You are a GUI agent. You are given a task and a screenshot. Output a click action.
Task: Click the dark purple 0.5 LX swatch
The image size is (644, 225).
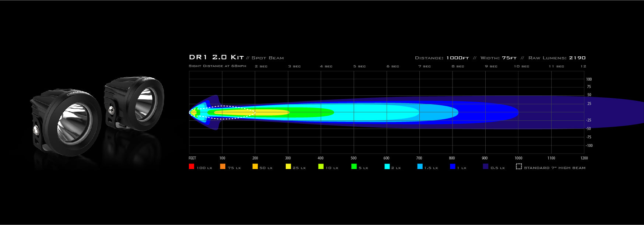tap(485, 166)
